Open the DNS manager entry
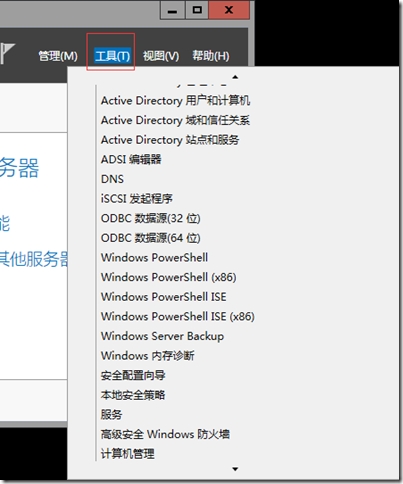This screenshot has width=403, height=484. point(112,179)
